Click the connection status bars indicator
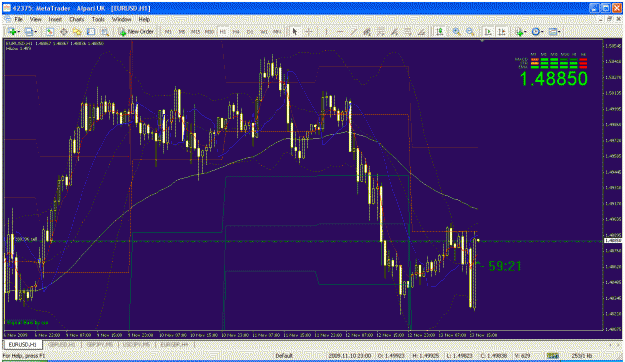Image resolution: width=625 pixels, height=362 pixels. click(x=552, y=356)
